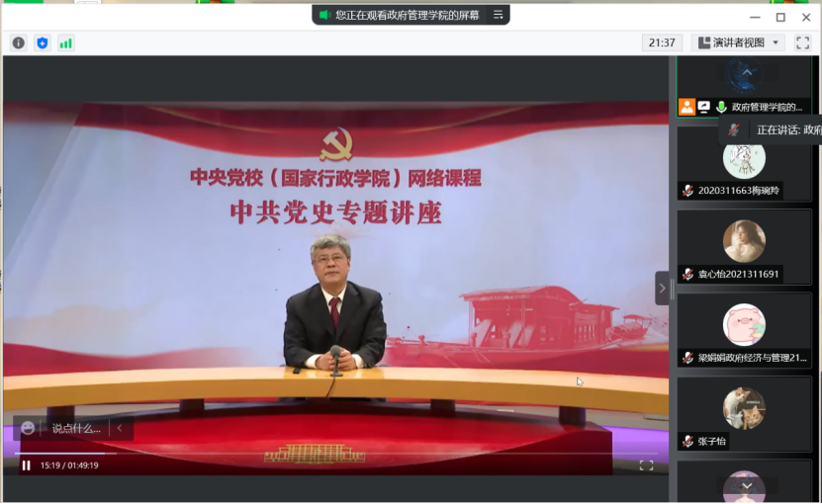Type in the 说点什么 chat box
Screen dimensions: 822x504
pyautogui.click(x=75, y=428)
